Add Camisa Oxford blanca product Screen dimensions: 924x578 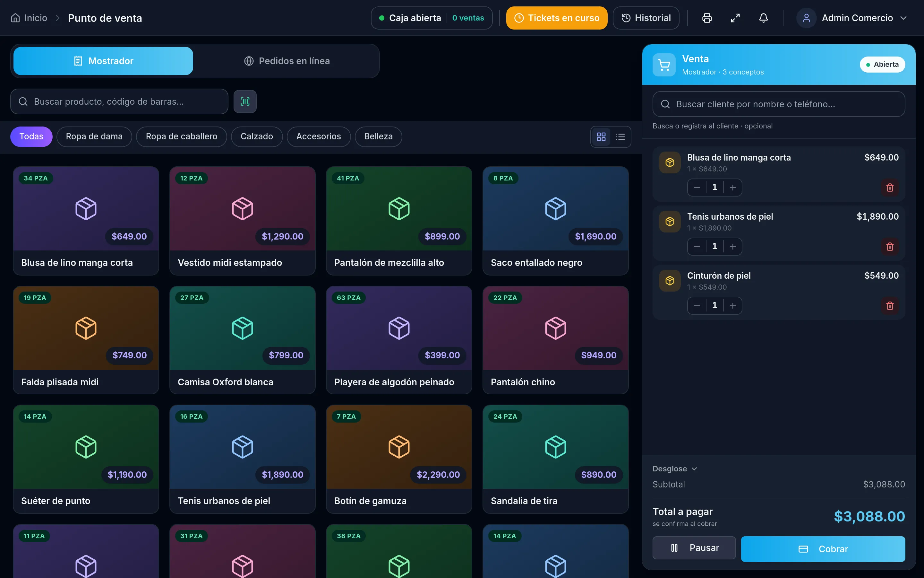click(243, 340)
